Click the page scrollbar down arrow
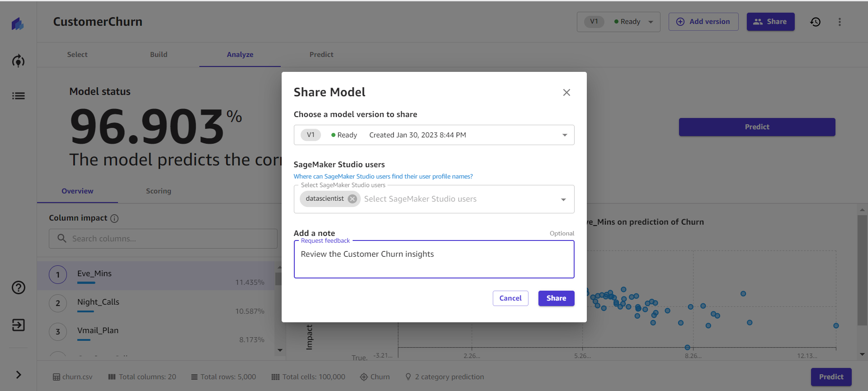Image resolution: width=868 pixels, height=391 pixels. tap(862, 354)
